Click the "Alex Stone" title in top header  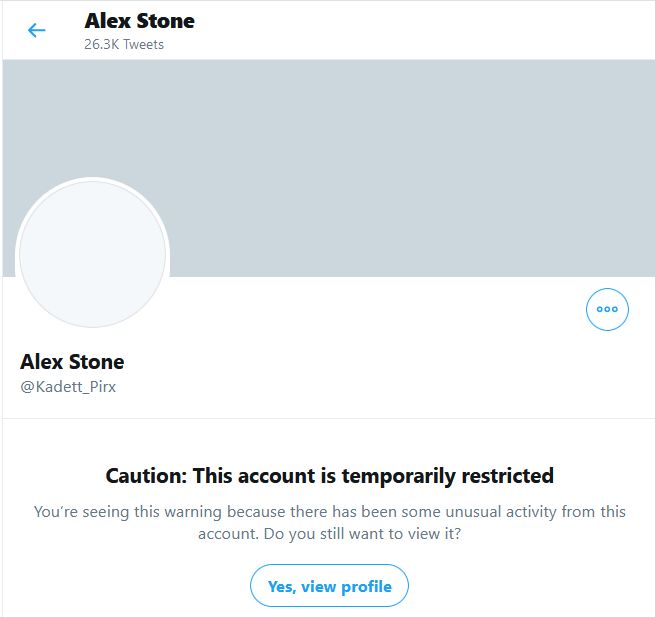click(139, 21)
